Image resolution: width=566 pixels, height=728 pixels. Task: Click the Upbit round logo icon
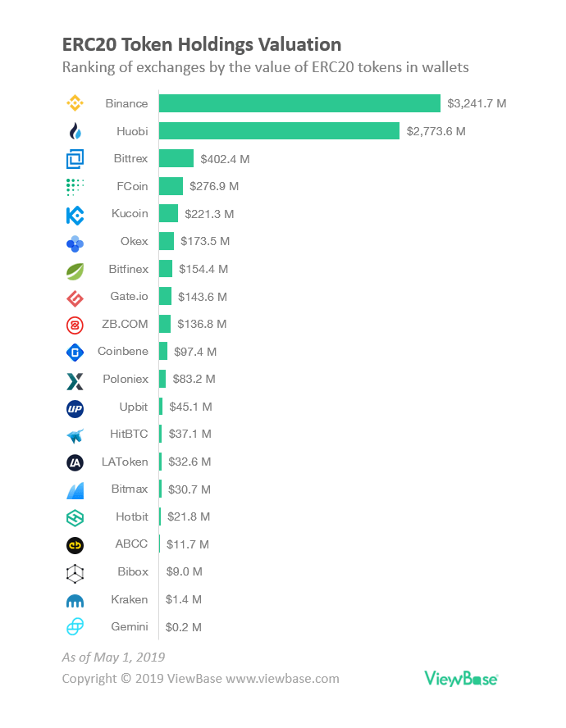point(75,407)
